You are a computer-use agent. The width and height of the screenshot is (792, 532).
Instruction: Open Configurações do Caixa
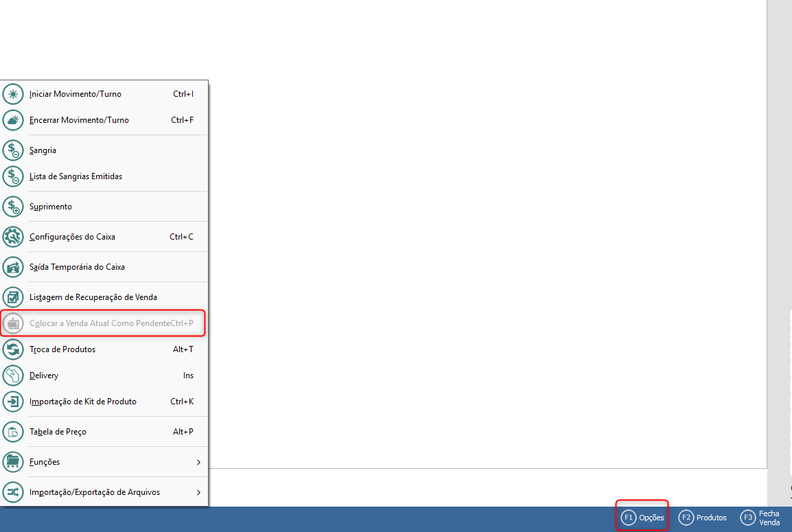point(104,237)
